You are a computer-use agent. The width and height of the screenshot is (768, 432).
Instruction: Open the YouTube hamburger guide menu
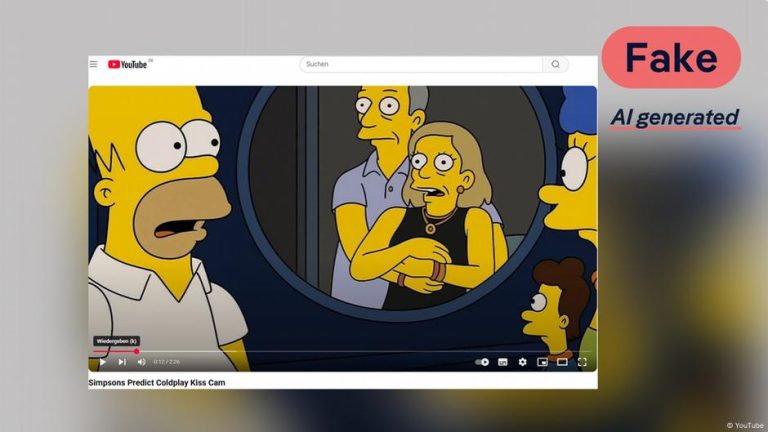[x=94, y=64]
